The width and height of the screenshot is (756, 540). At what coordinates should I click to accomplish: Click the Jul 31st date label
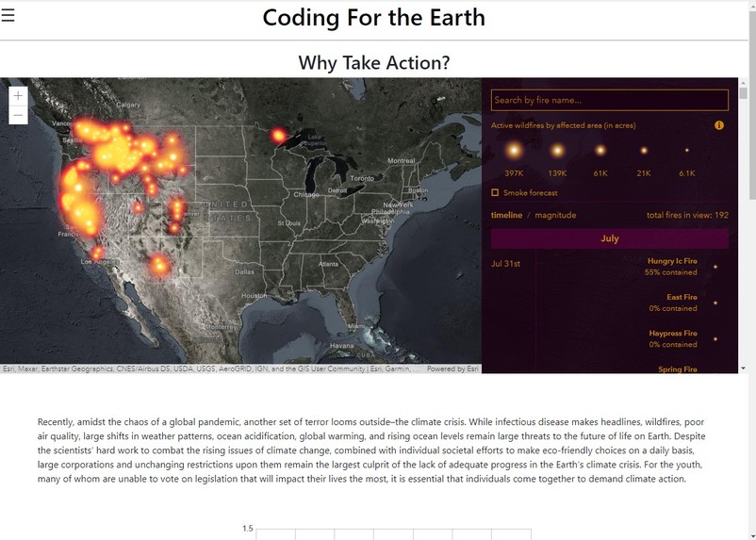tap(505, 264)
